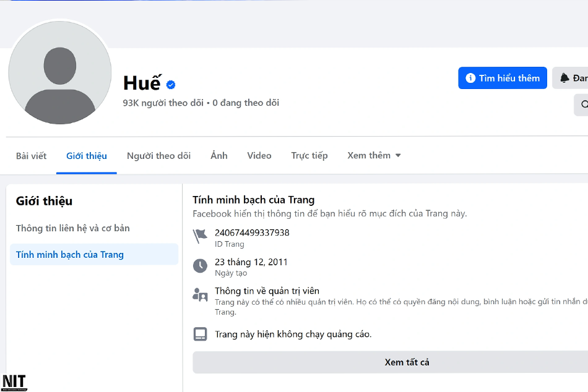The image size is (588, 392).
Task: Switch to the Video tab
Action: click(259, 156)
